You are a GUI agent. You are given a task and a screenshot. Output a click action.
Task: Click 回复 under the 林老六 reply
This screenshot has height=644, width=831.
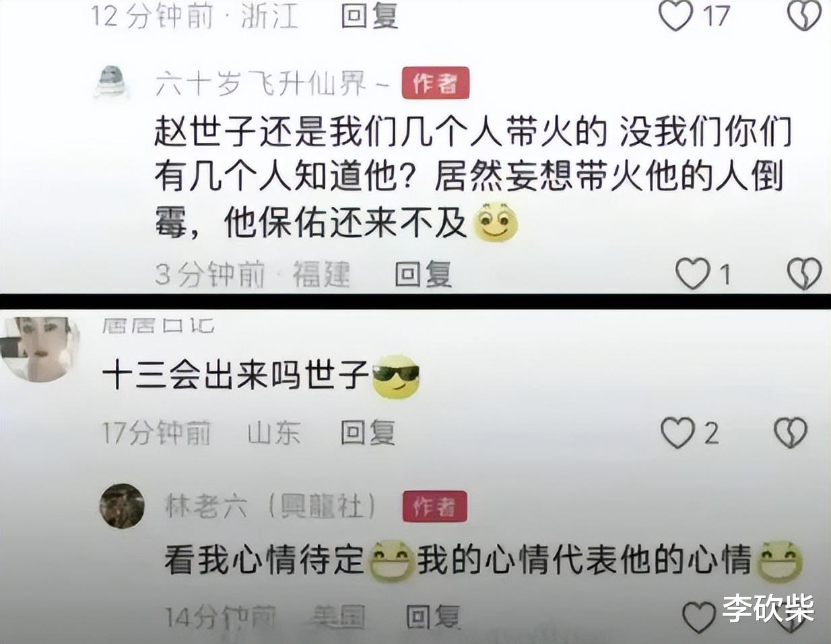pos(434,616)
